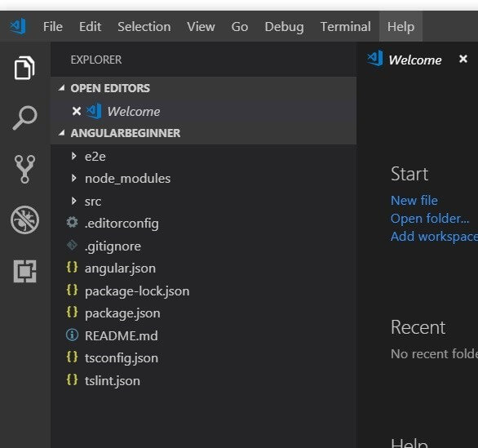Click the EXPLORER panel title
Image resolution: width=478 pixels, height=448 pixels.
pos(96,60)
